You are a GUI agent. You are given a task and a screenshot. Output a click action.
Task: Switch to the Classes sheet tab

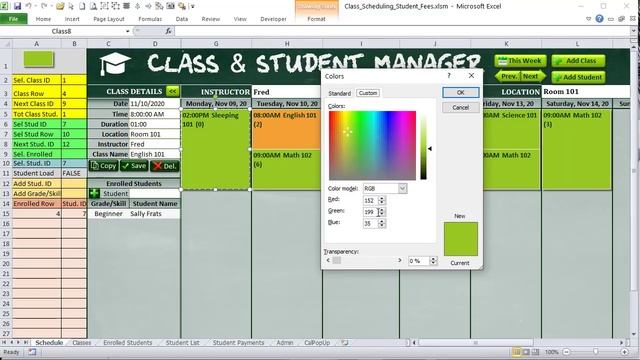pos(82,343)
